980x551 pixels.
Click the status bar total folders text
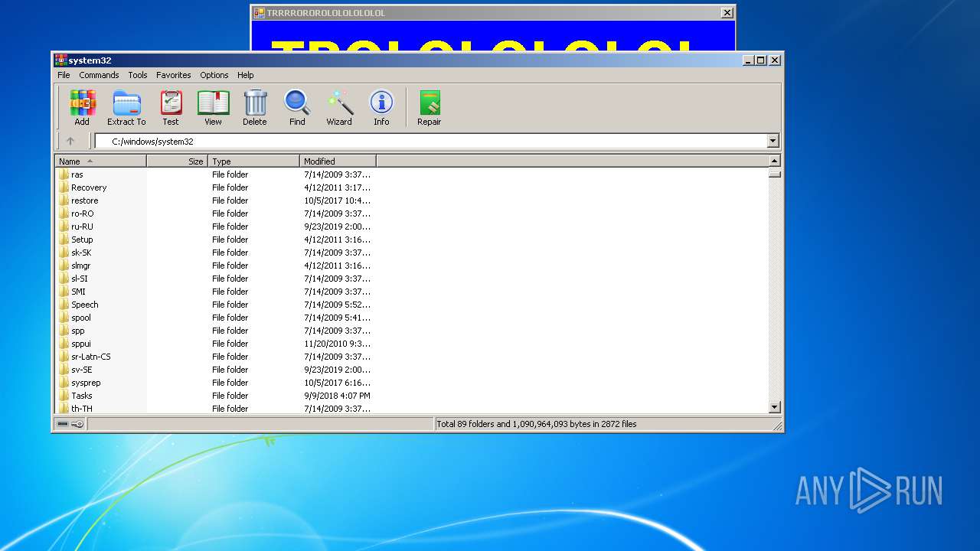pos(537,424)
